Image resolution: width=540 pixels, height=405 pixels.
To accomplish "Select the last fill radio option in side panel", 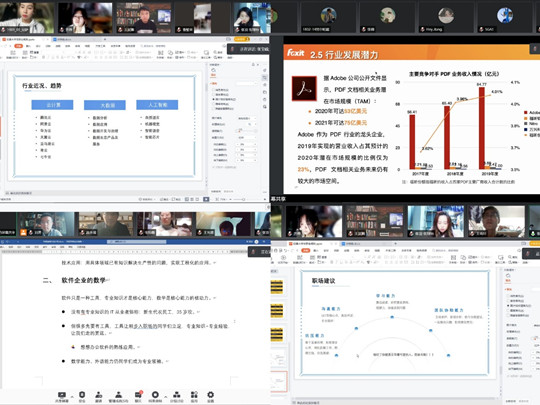I will pos(214,108).
